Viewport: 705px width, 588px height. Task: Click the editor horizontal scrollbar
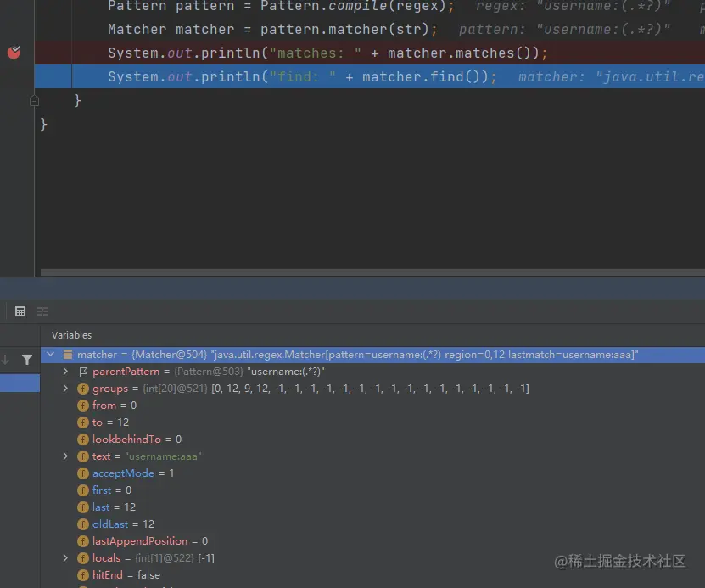tap(372, 272)
